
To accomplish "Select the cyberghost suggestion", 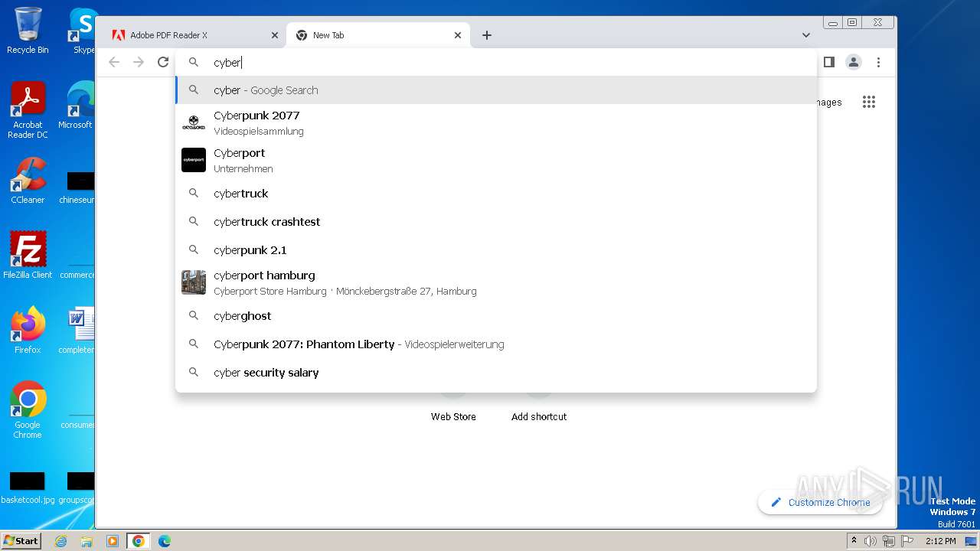I will pos(496,316).
